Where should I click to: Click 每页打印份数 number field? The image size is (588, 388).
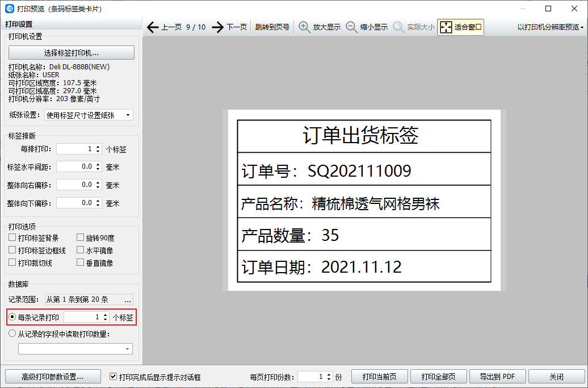click(311, 377)
